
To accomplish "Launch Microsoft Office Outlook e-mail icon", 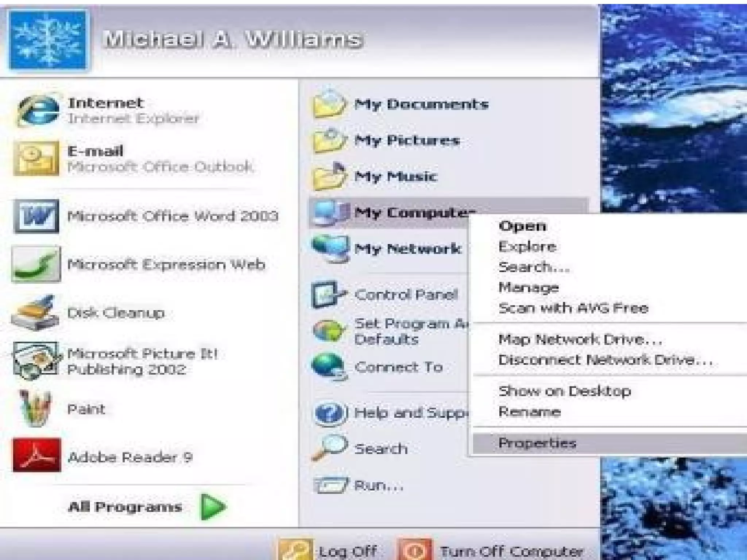I will click(36, 159).
